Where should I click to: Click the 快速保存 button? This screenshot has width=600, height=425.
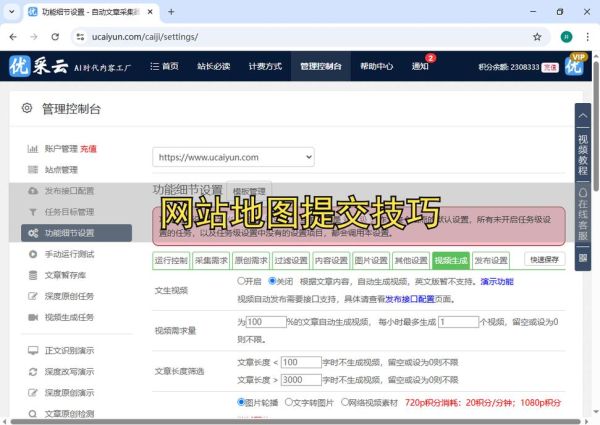[545, 259]
